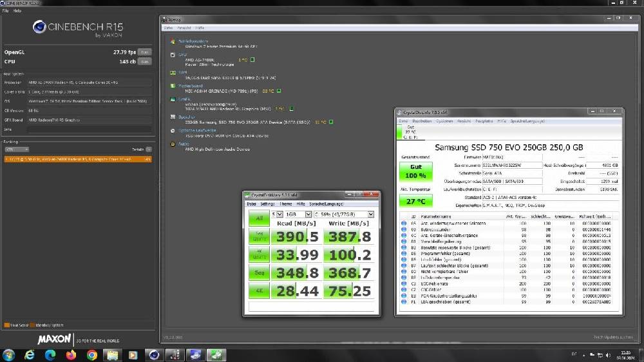644x362 pixels.
Task: Open the Festplatte menu in CrystalDiskInfo
Action: [x=484, y=121]
